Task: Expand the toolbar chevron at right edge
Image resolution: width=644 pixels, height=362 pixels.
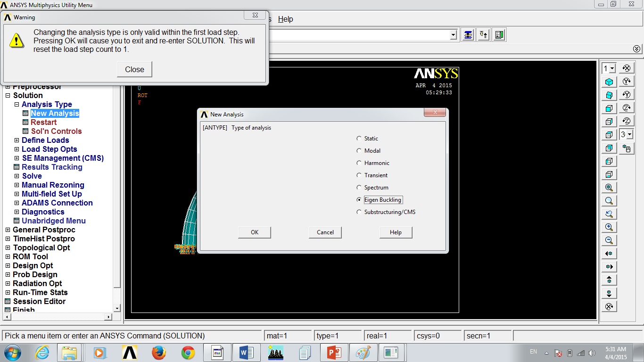Action: point(637,49)
